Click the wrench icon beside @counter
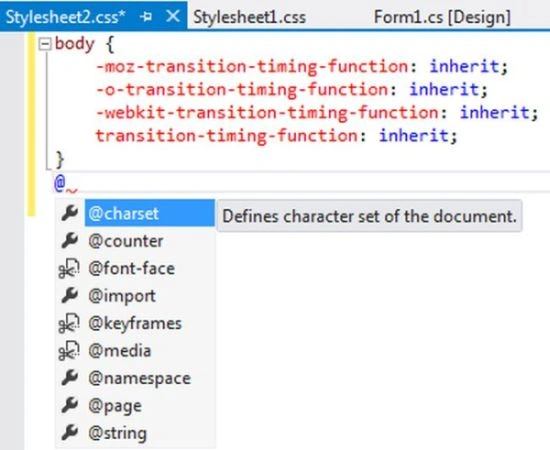This screenshot has height=450, width=550. 69,241
